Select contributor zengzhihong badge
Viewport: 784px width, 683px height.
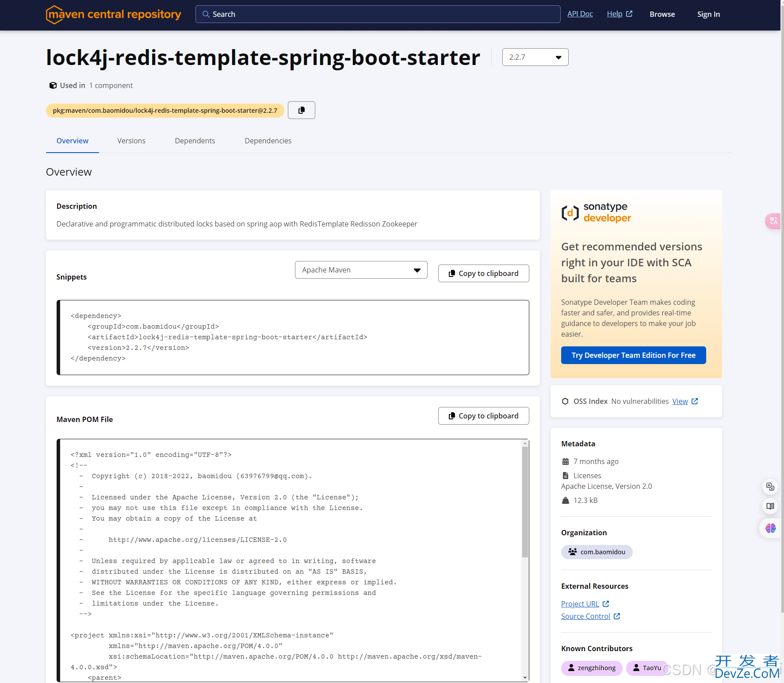pyautogui.click(x=592, y=668)
